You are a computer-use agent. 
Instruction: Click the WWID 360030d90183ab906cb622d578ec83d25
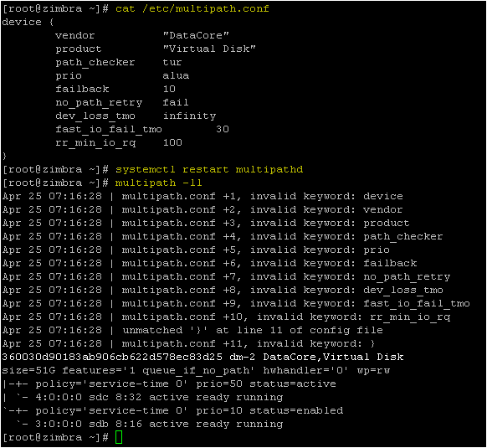[112, 357]
